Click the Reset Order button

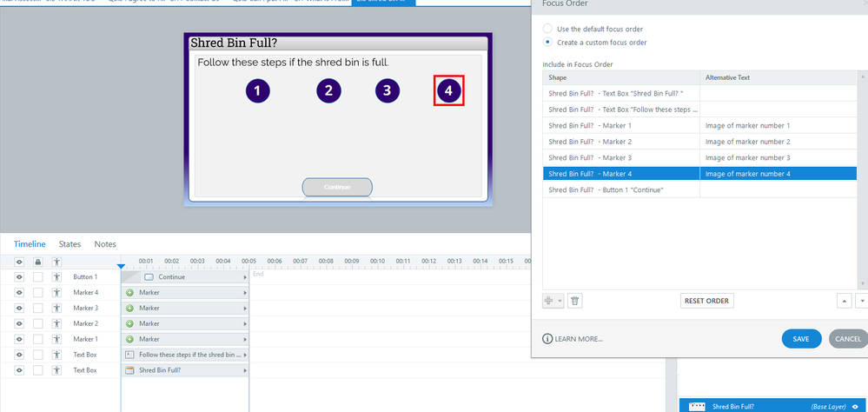[x=706, y=301]
